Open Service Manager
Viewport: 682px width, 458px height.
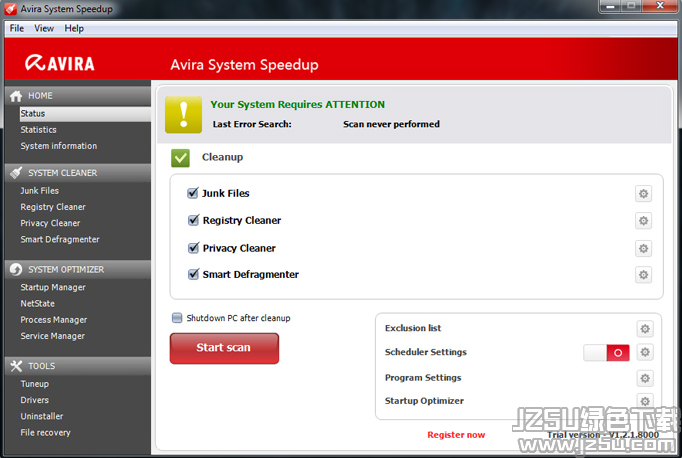[x=53, y=336]
